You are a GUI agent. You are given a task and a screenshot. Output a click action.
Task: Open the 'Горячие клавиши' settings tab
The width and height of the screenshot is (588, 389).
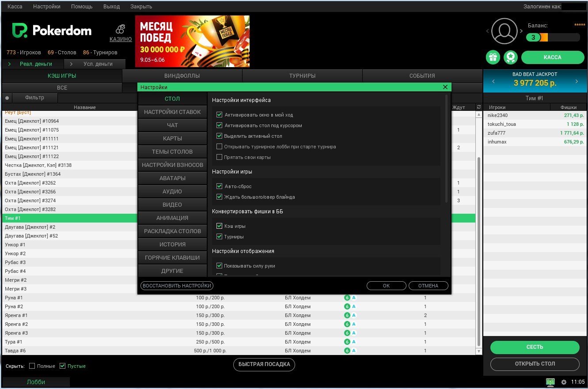pyautogui.click(x=172, y=257)
